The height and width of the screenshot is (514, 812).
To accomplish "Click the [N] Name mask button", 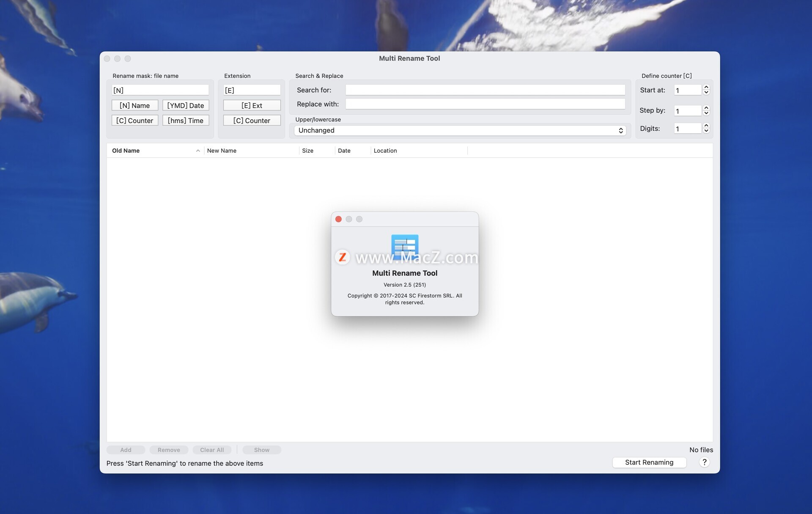I will [134, 105].
